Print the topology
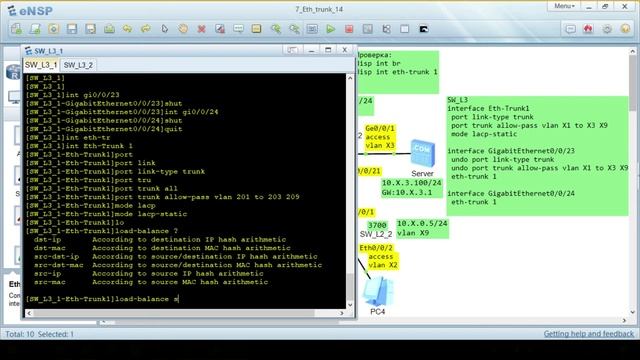Screen dimensions: 640x360 coord(109,29)
